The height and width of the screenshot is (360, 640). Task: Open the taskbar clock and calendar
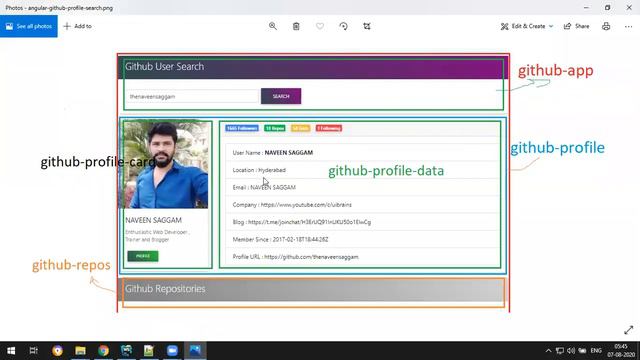pos(621,351)
